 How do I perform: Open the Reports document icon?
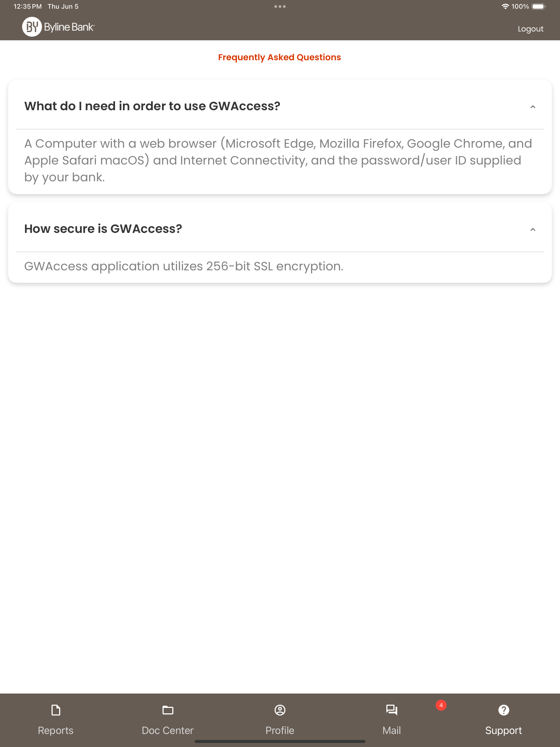tap(56, 710)
